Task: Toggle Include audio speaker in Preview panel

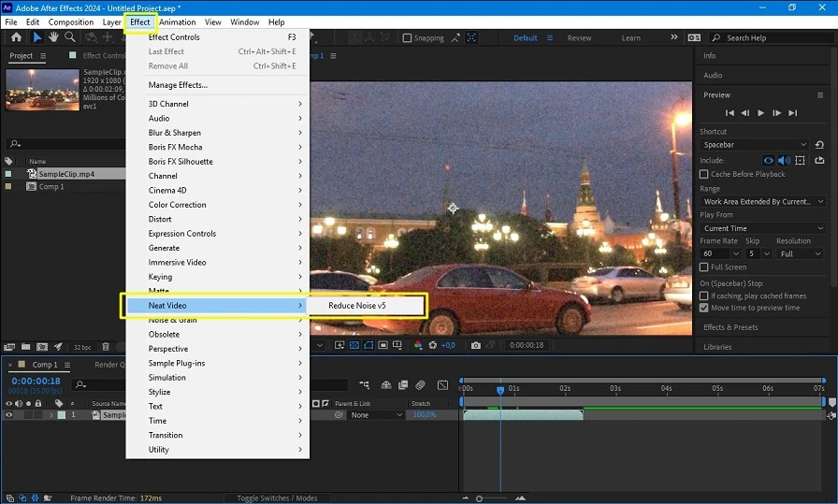Action: [x=784, y=160]
